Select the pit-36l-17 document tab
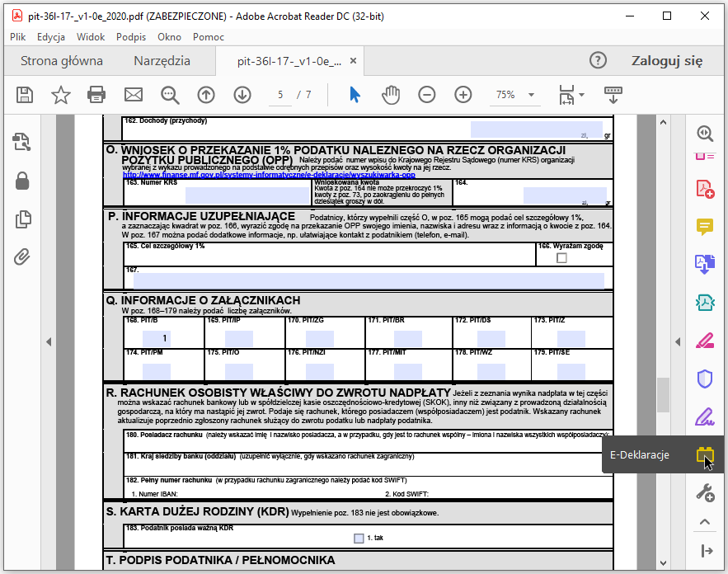This screenshot has width=728, height=574. (289, 61)
